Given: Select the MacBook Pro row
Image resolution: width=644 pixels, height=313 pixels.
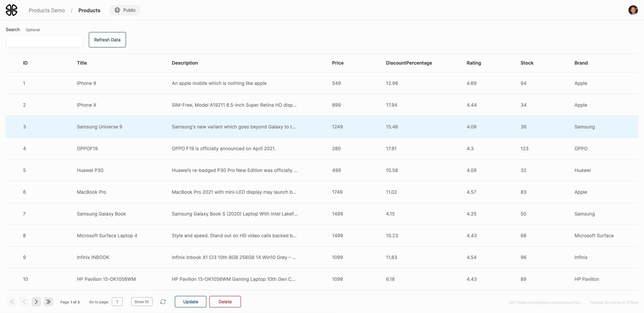Looking at the screenshot, I should [x=322, y=192].
